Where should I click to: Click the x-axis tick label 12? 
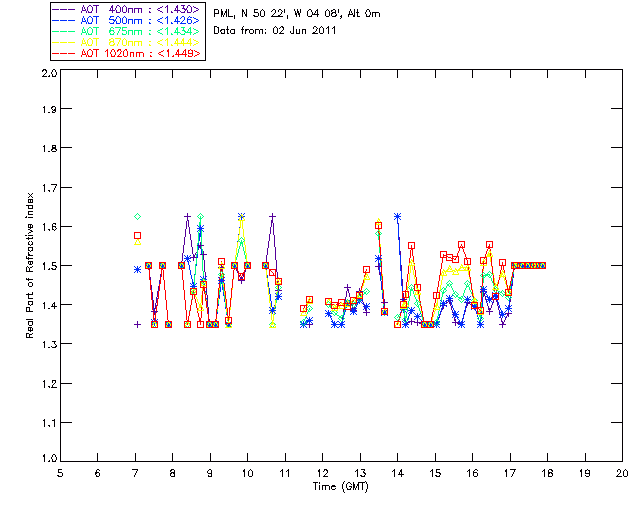(322, 473)
